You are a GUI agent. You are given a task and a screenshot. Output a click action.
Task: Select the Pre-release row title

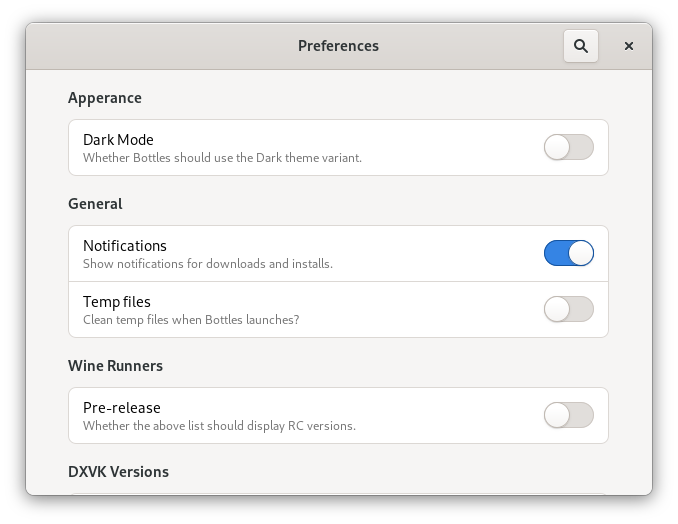(x=121, y=408)
